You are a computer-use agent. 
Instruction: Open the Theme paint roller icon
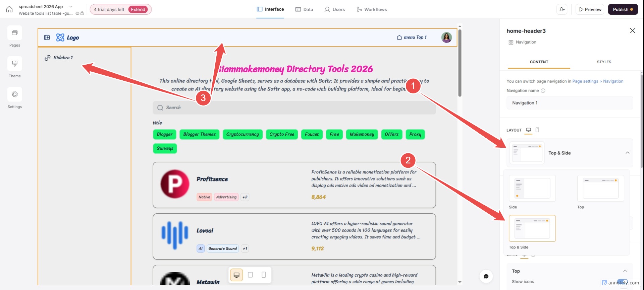click(15, 64)
